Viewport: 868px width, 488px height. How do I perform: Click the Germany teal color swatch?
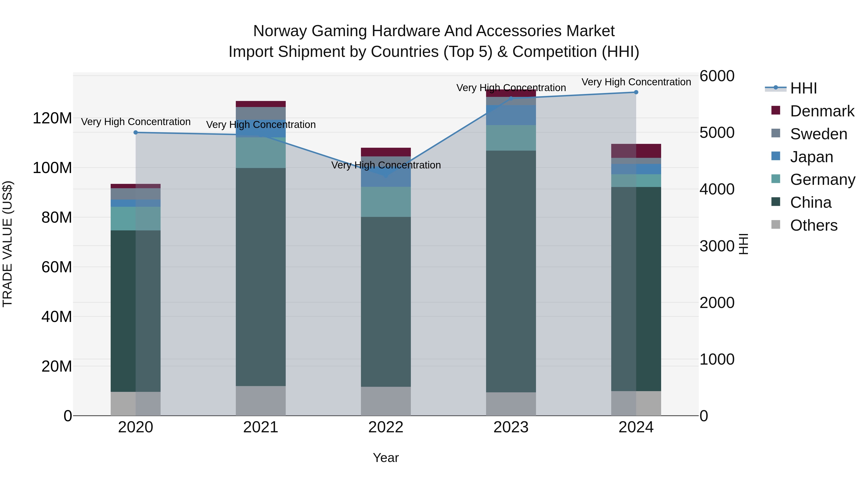pyautogui.click(x=776, y=179)
